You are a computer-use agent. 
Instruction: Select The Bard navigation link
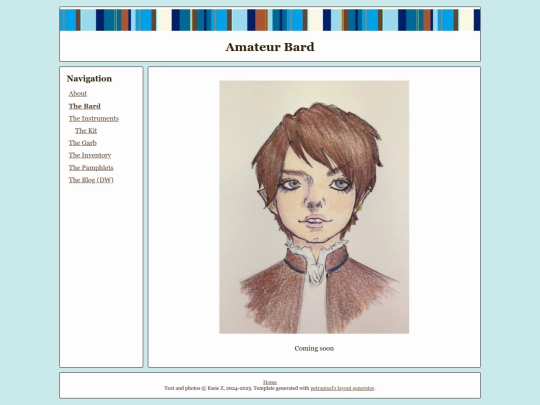pyautogui.click(x=84, y=106)
